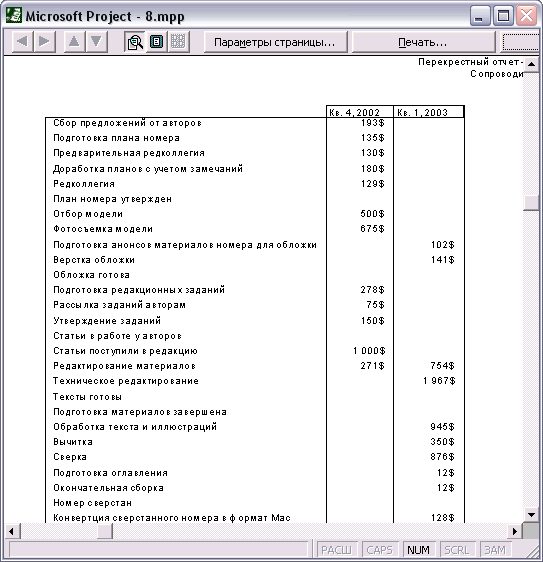Move page up arrow button
543x562 pixels.
click(74, 42)
